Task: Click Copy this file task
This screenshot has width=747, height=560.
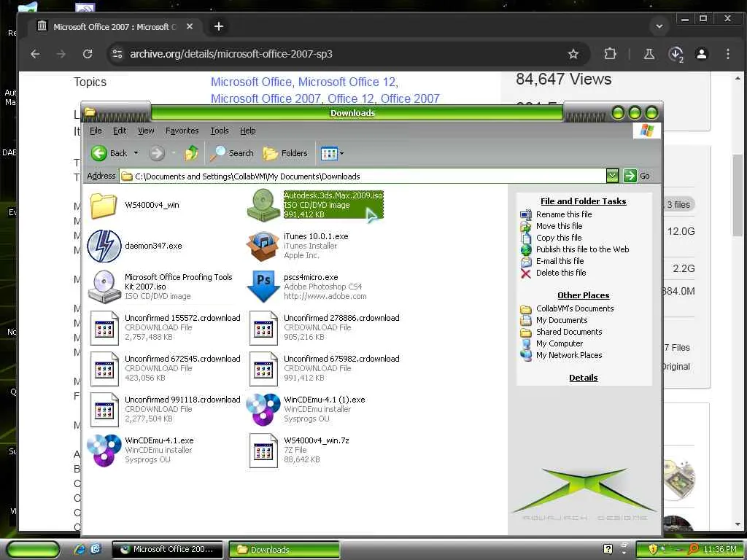Action: click(x=559, y=238)
